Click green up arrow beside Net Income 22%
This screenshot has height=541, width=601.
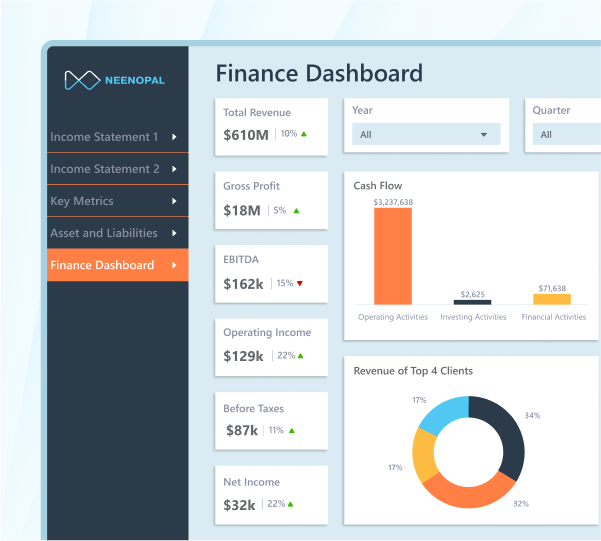(x=291, y=504)
